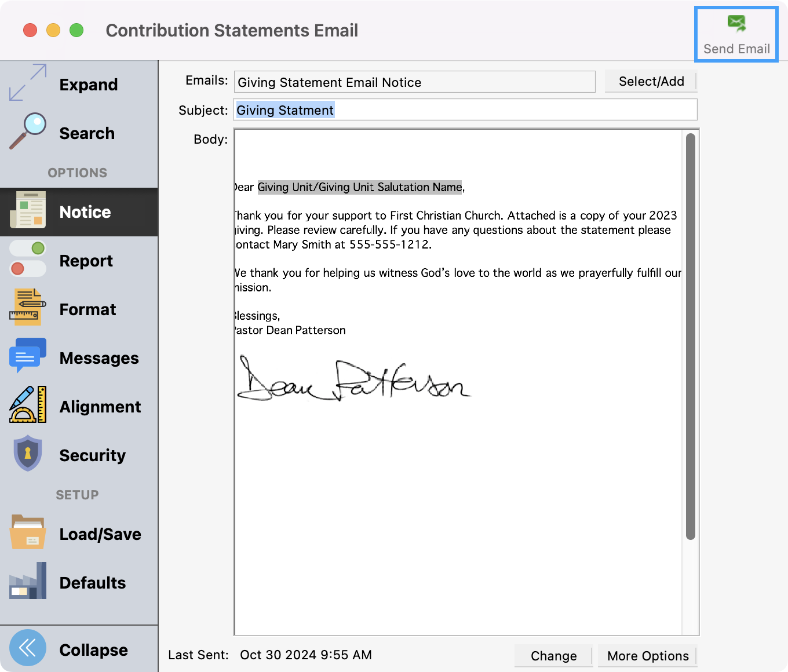Select the Alignment drafting tools icon
This screenshot has height=672, width=788.
tap(28, 405)
